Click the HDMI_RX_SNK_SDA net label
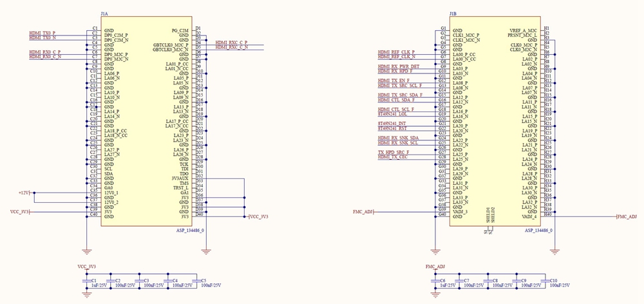The height and width of the screenshot is (304, 644). click(x=398, y=137)
